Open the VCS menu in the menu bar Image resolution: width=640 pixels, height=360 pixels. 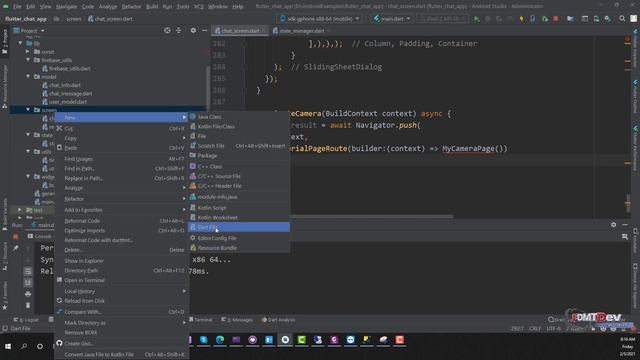tap(198, 7)
